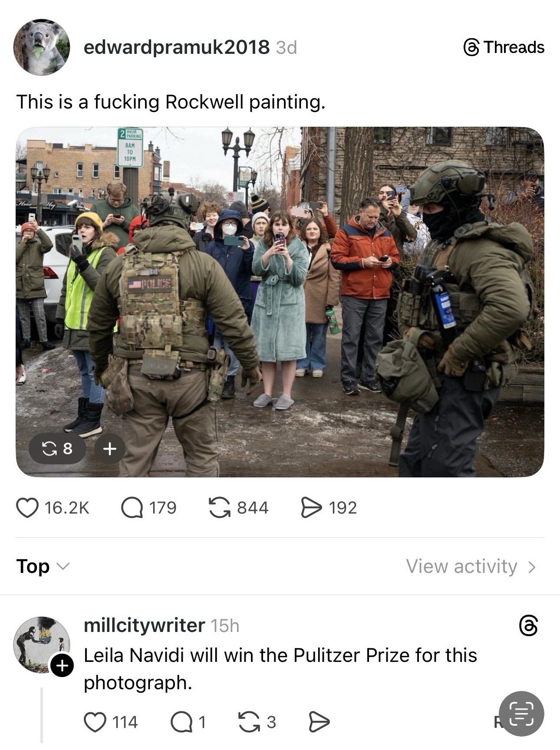Expand the Top sort dropdown
Image resolution: width=560 pixels, height=750 pixels.
[x=42, y=566]
